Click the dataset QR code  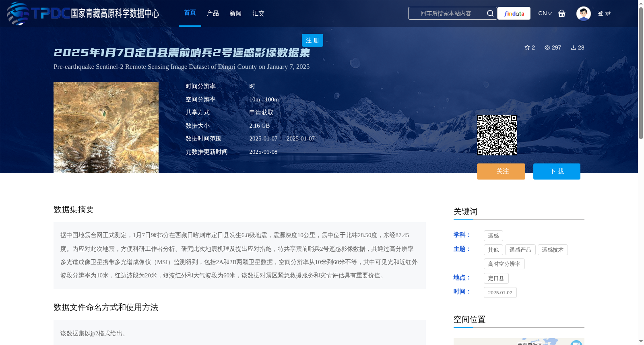click(x=497, y=135)
